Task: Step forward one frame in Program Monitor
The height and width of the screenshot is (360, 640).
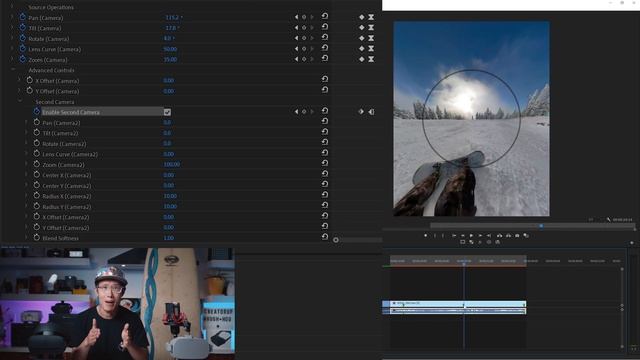Action: 480,236
